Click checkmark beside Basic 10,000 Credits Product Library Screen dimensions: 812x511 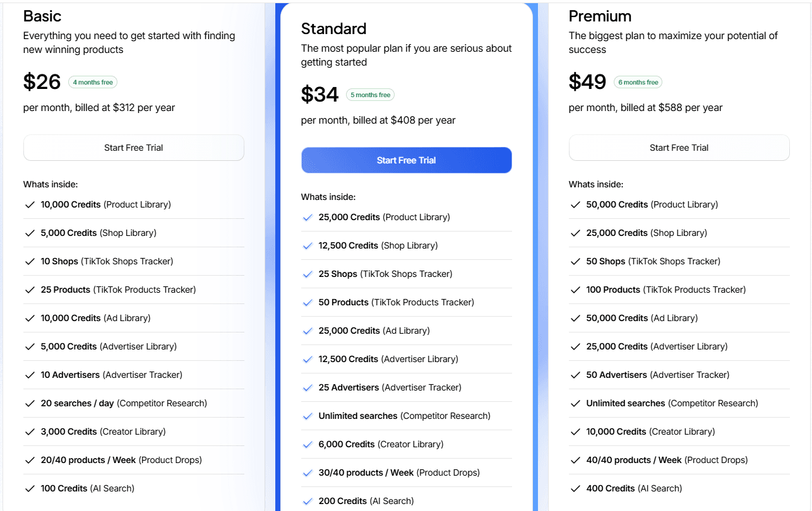(x=29, y=204)
